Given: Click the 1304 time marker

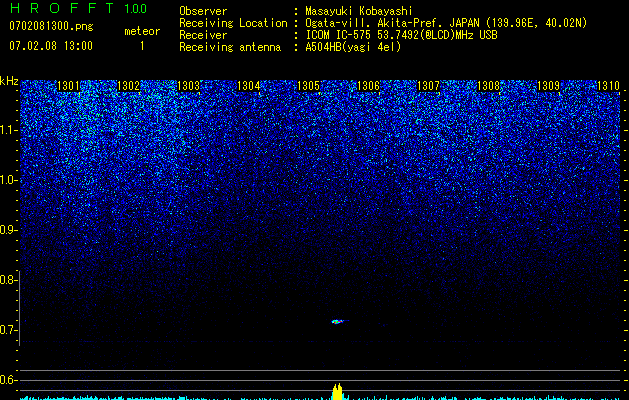Looking at the screenshot, I should 249,86.
